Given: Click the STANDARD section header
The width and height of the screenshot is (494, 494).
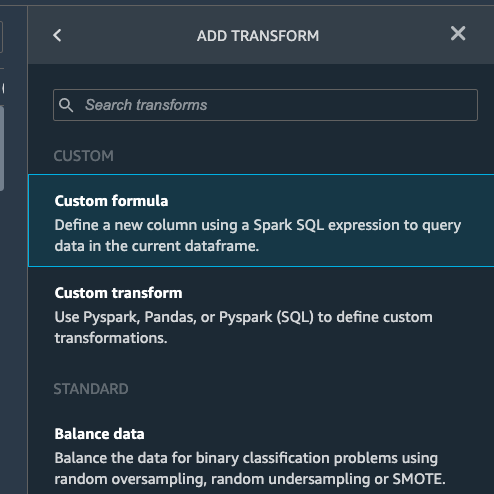Looking at the screenshot, I should pos(91,389).
